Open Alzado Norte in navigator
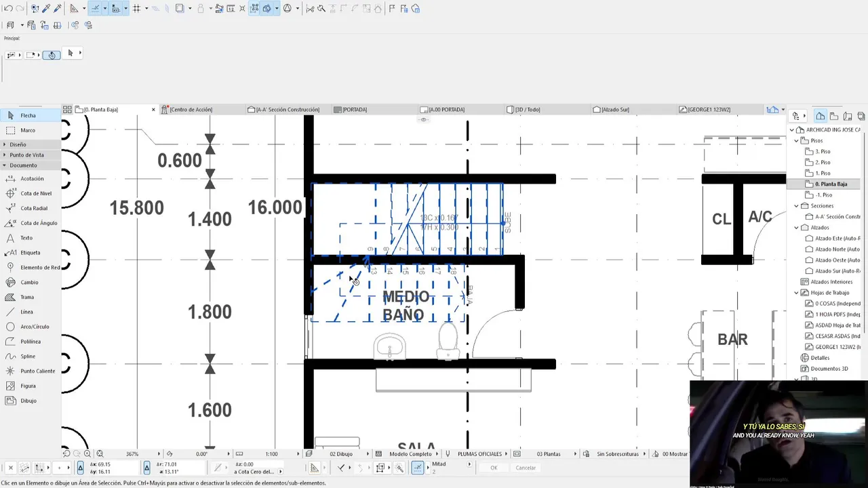This screenshot has height=488, width=868. pos(837,249)
